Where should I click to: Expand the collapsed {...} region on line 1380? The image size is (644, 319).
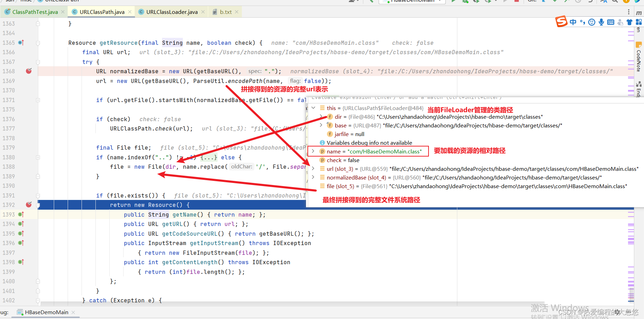(209, 157)
